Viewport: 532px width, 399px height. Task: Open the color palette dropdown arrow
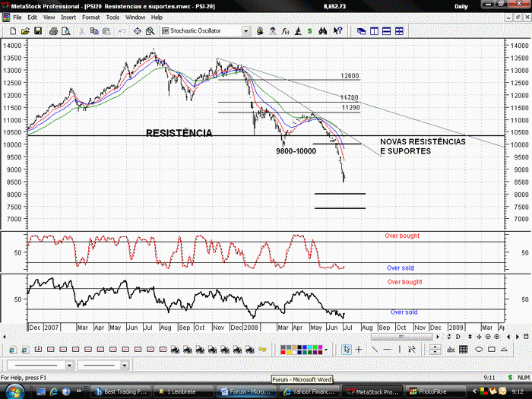[326, 350]
